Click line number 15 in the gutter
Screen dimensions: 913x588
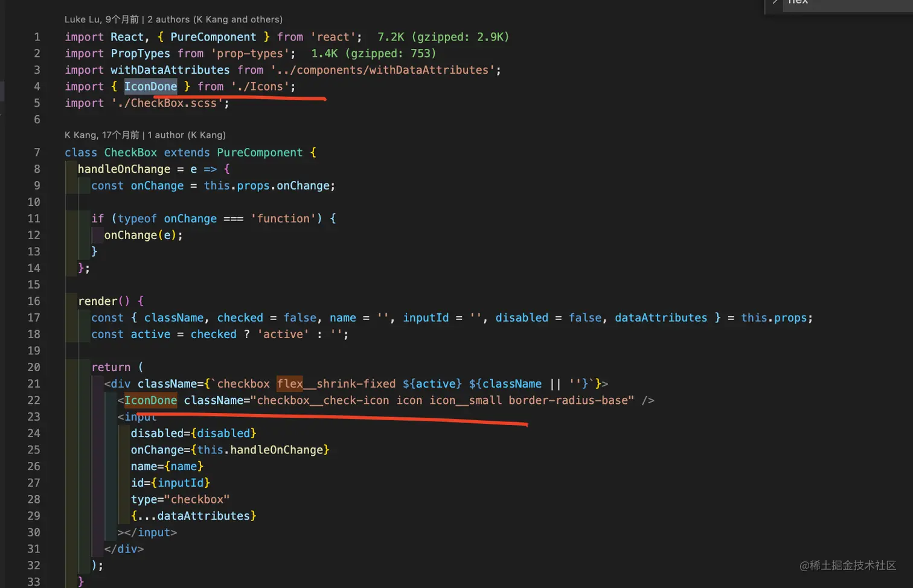(34, 284)
